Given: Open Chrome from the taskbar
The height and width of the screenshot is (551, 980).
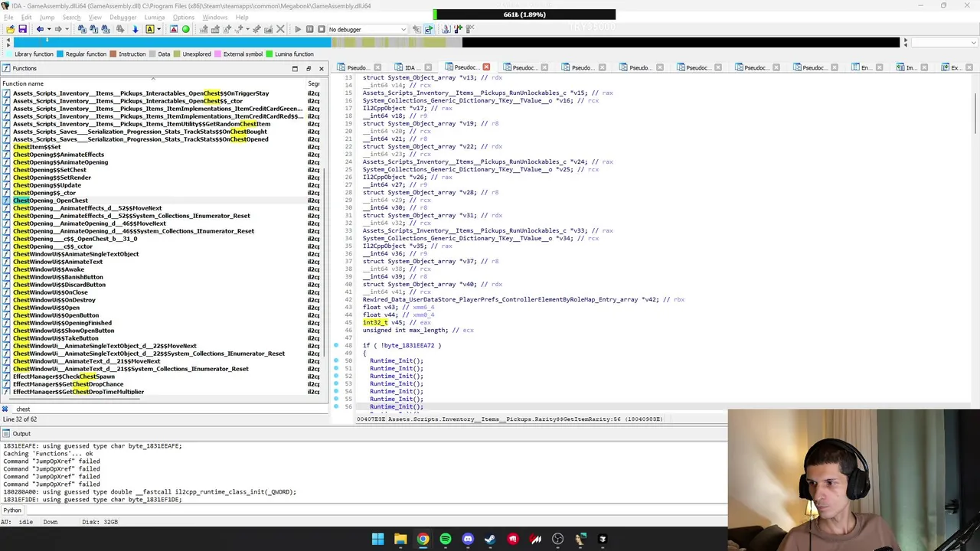Looking at the screenshot, I should point(423,539).
